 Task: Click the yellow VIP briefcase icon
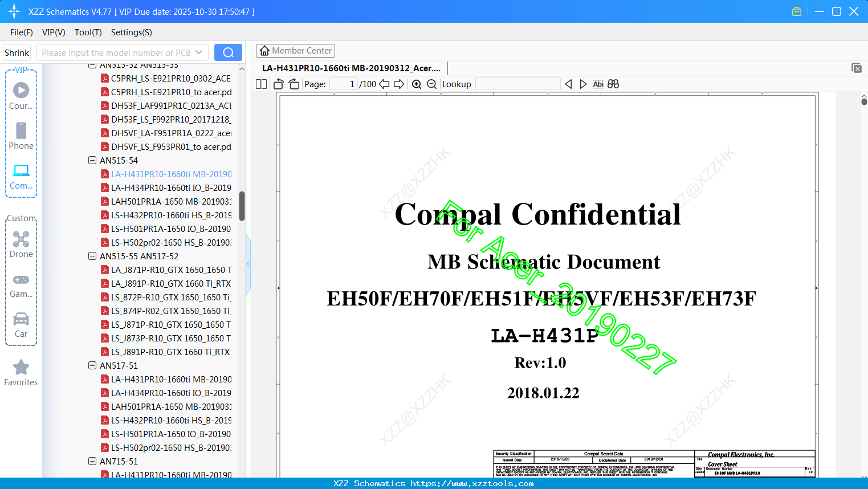coord(797,11)
